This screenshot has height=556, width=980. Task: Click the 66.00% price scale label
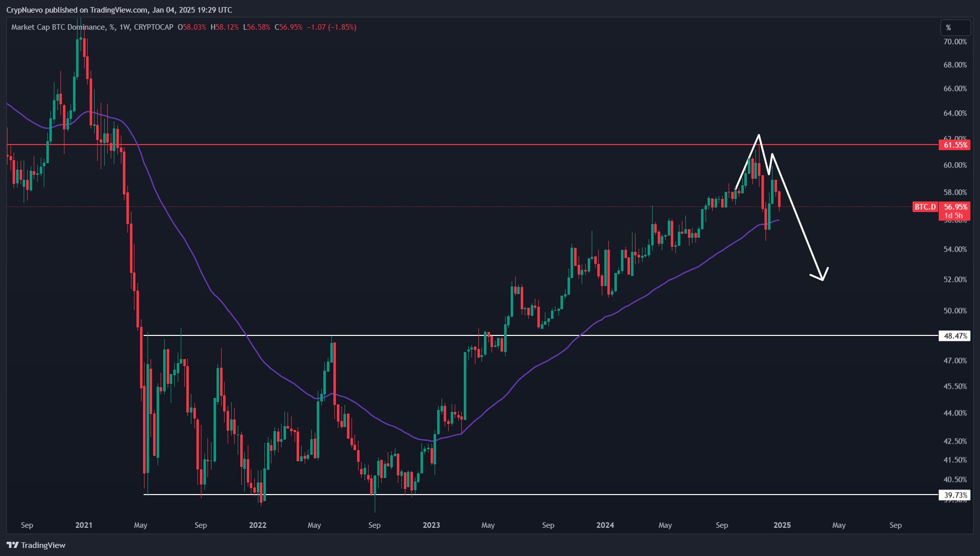click(955, 89)
